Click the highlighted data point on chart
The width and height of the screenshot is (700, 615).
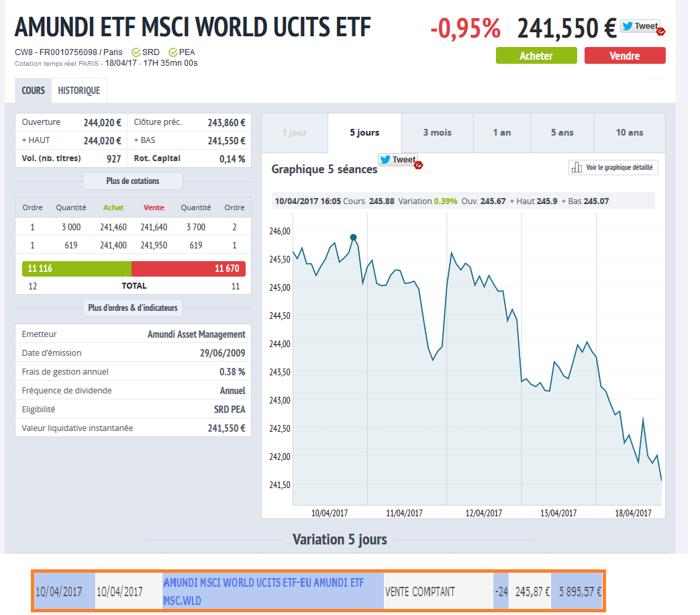coord(354,237)
